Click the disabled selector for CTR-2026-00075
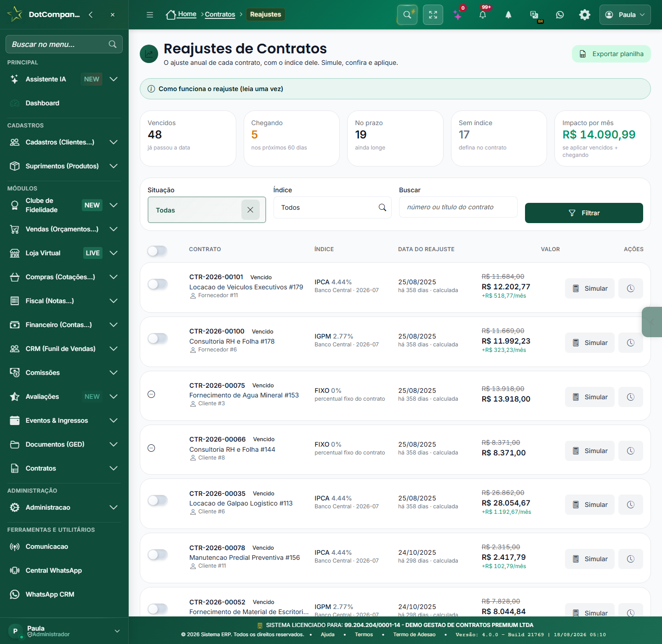662x644 pixels. (x=151, y=394)
